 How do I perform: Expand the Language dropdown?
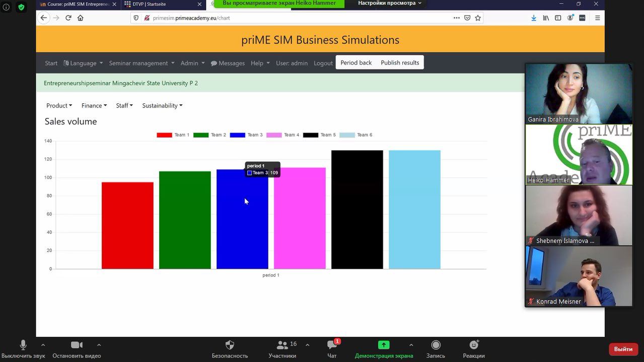pos(83,63)
